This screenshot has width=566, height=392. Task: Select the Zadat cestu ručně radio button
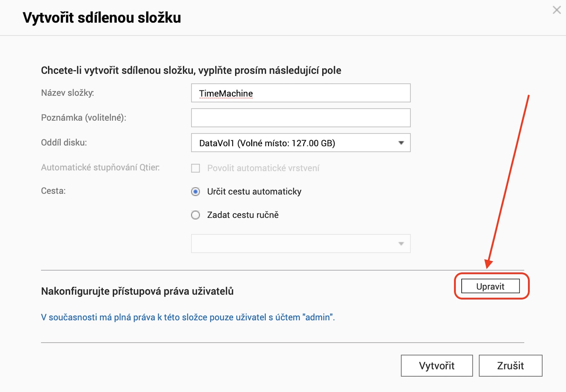click(x=196, y=215)
